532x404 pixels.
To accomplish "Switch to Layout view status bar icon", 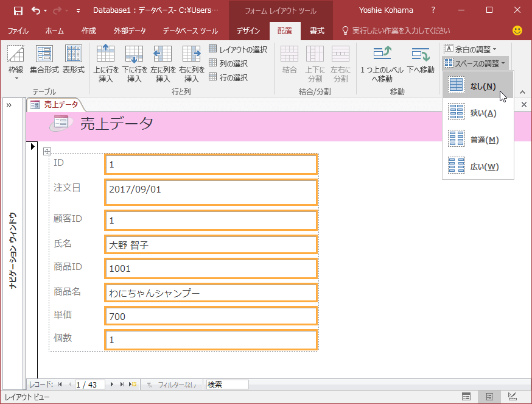I will tap(489, 397).
